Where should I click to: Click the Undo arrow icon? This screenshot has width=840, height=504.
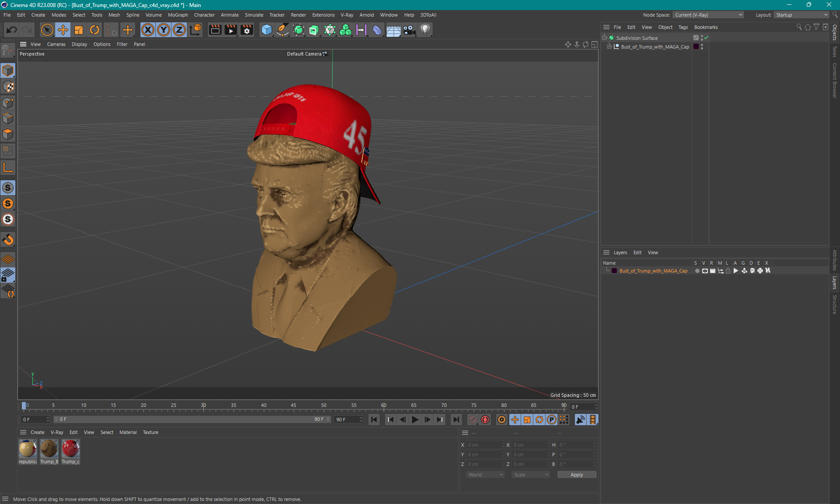click(x=12, y=30)
